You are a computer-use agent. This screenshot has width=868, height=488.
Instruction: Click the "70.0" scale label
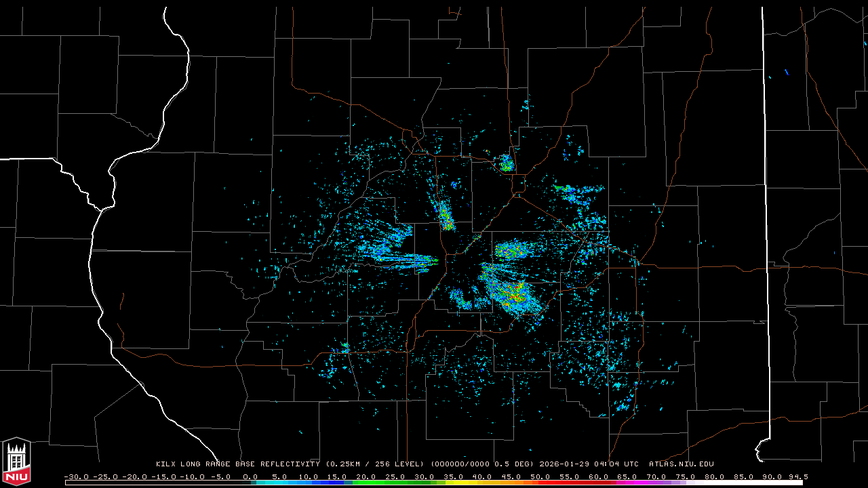(x=656, y=476)
